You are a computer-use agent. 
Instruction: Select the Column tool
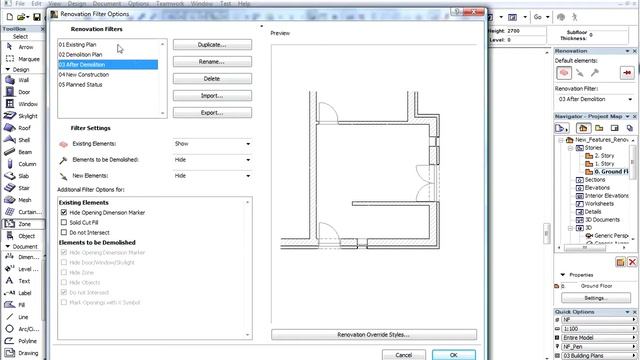21,164
